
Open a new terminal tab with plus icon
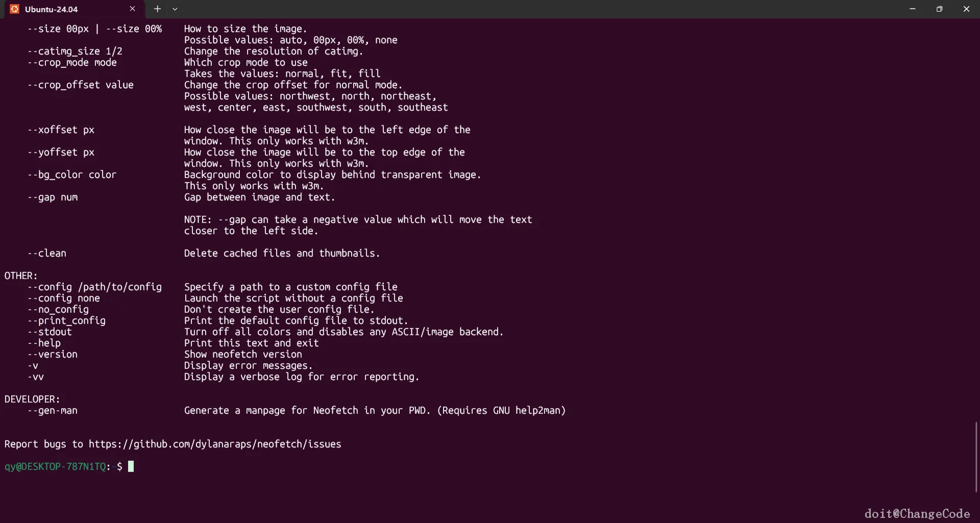[x=157, y=9]
